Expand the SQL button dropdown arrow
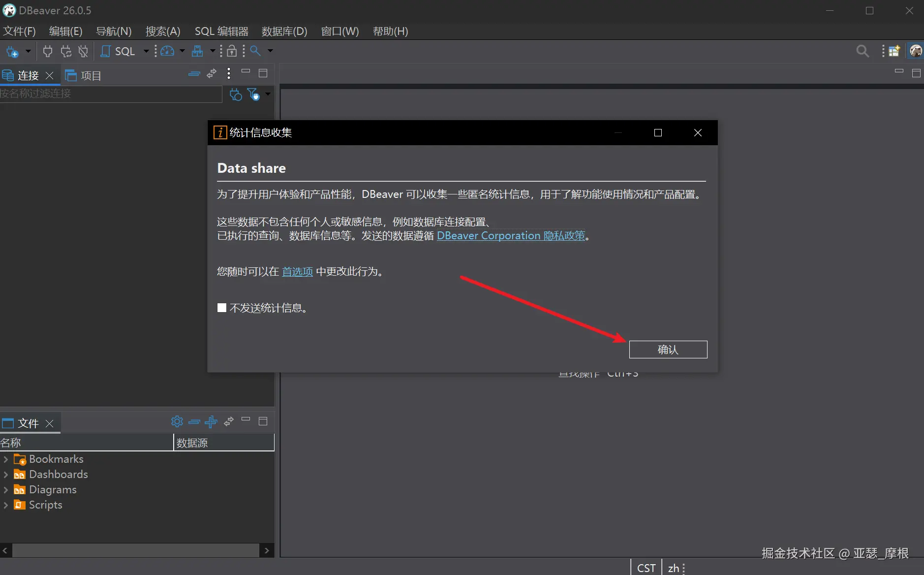 tap(146, 51)
